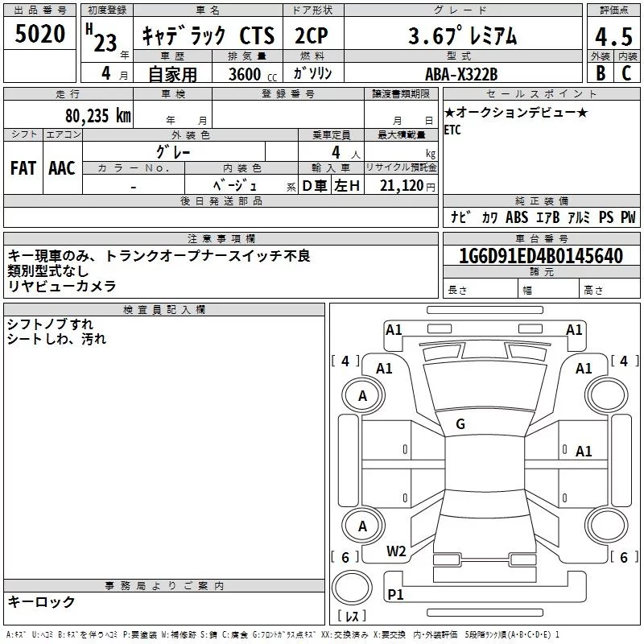Select the W2 mark on diagram
Image resolution: width=644 pixels, height=644 pixels.
tap(396, 551)
